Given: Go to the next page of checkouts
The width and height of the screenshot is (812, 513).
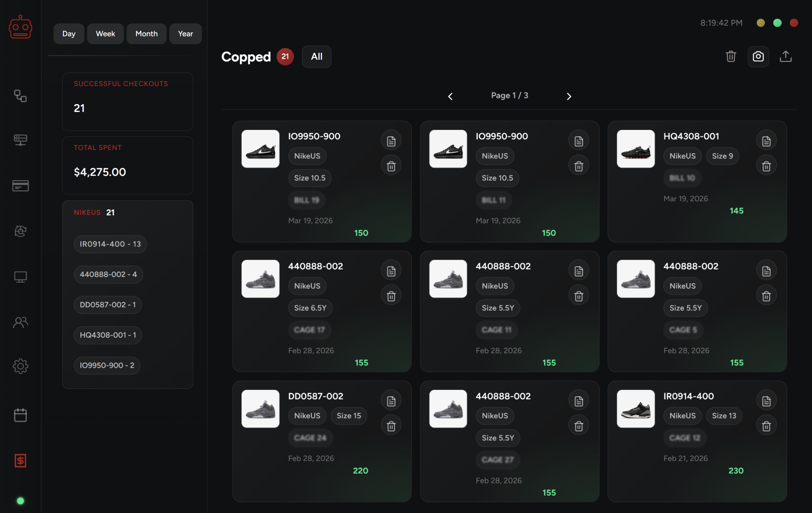Looking at the screenshot, I should point(569,96).
